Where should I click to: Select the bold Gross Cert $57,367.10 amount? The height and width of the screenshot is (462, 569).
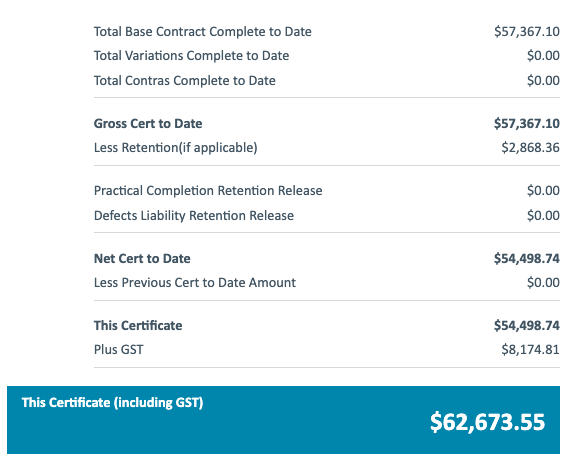click(527, 123)
